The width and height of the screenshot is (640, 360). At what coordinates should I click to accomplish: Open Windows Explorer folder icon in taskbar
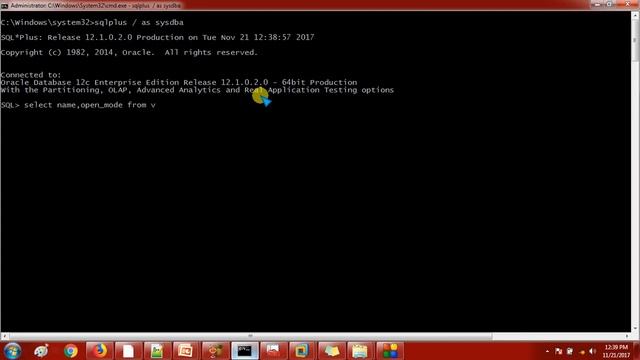coord(360,351)
